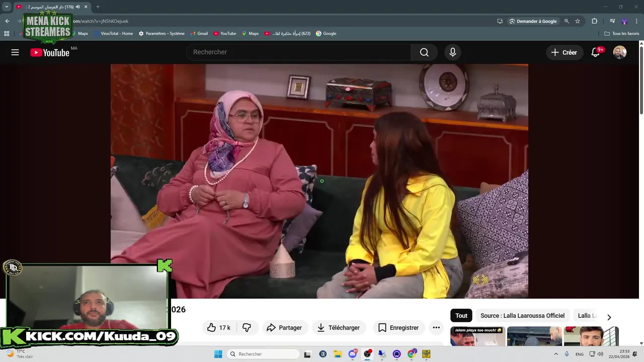This screenshot has height=362, width=644.
Task: Open the Tous les favoris folder
Action: click(621, 34)
